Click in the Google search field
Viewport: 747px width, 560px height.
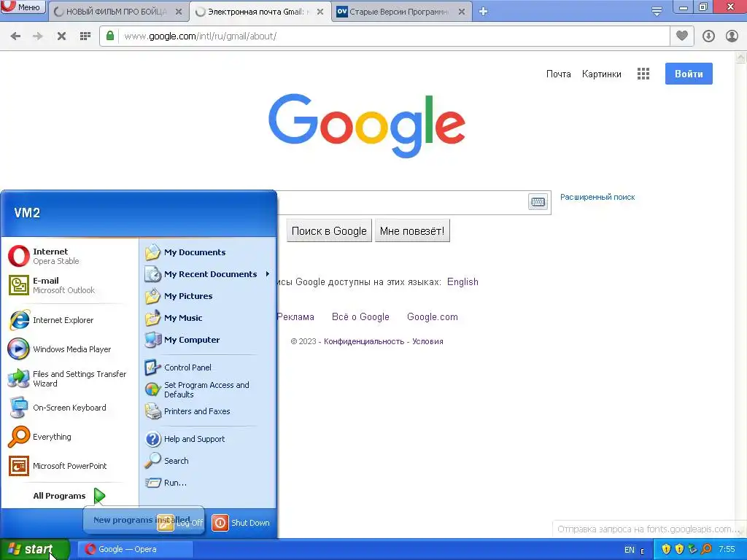click(x=403, y=203)
